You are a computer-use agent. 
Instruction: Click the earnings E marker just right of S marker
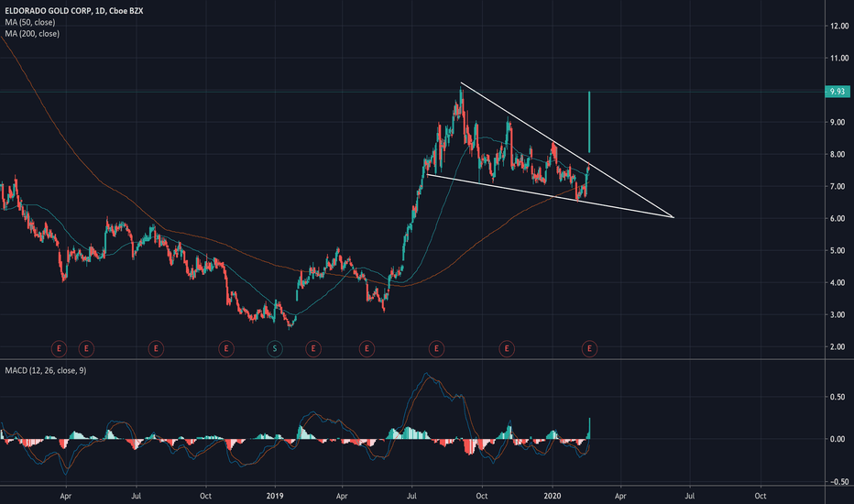coord(313,349)
